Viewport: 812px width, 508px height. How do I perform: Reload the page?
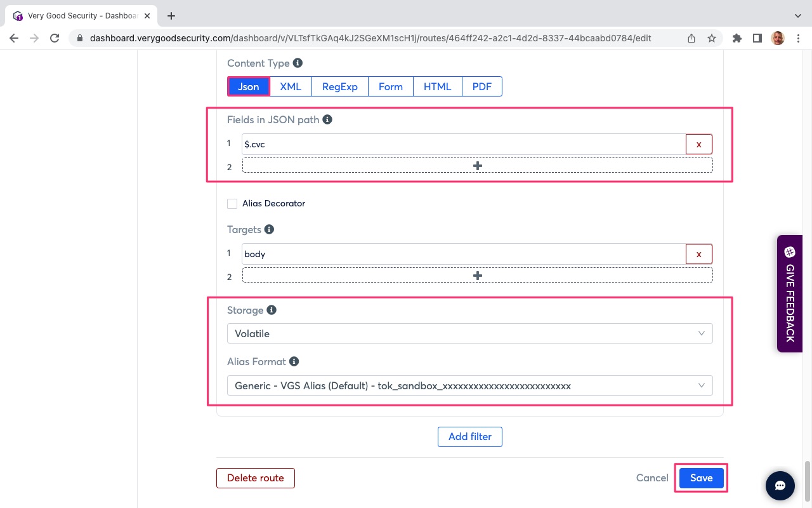click(x=55, y=38)
